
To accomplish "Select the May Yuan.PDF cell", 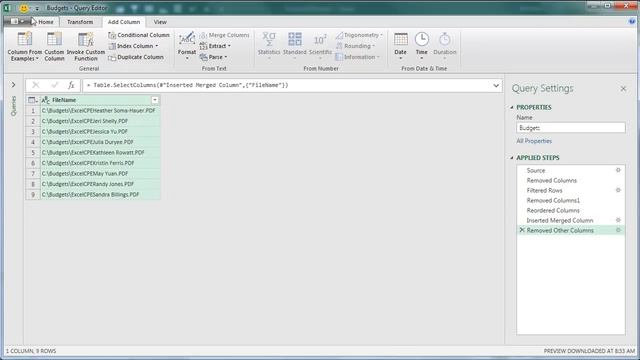I will point(100,173).
